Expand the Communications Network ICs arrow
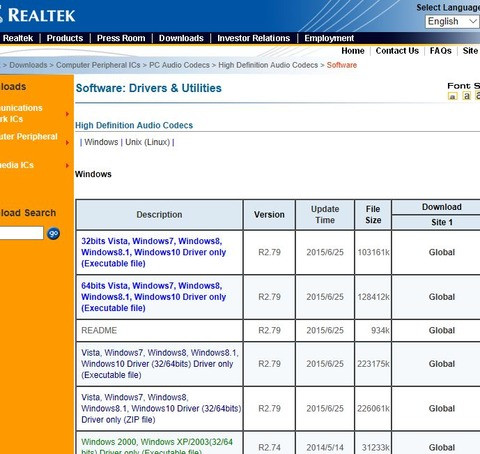480x454 pixels. click(67, 114)
